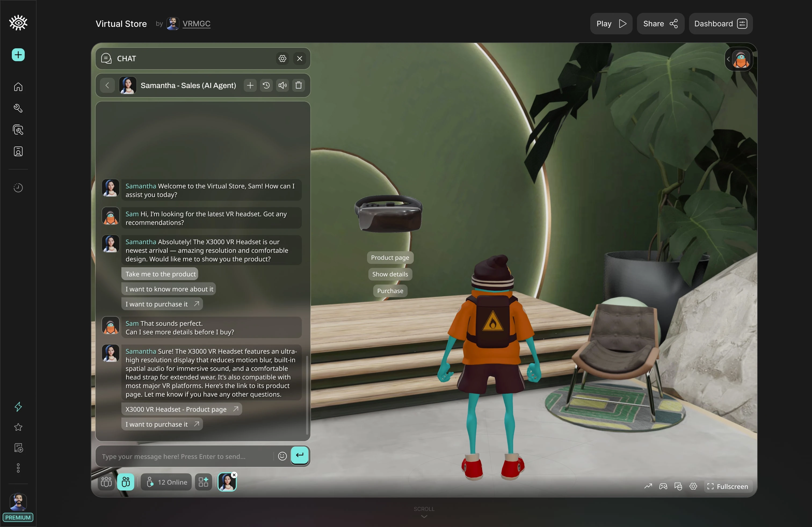Select 'Take me to the product' reply
812x527 pixels.
(160, 274)
